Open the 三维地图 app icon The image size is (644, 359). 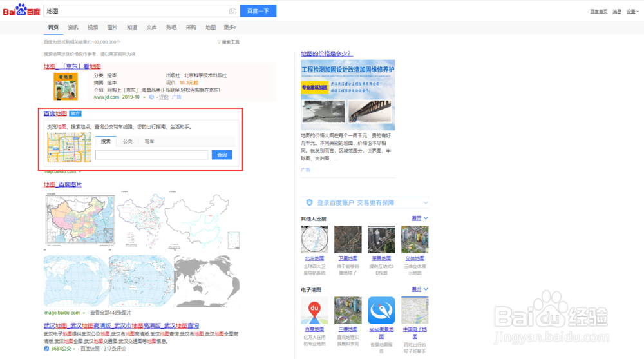click(x=348, y=311)
